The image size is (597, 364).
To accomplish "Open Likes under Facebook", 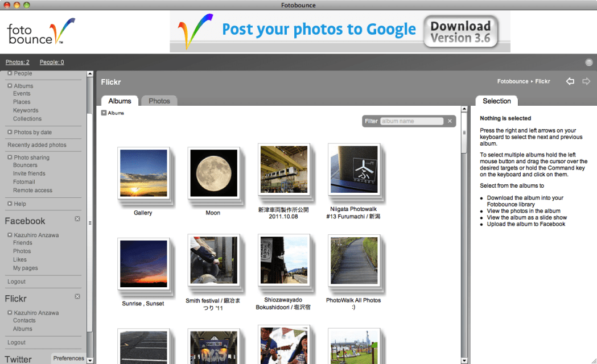I will 20,259.
